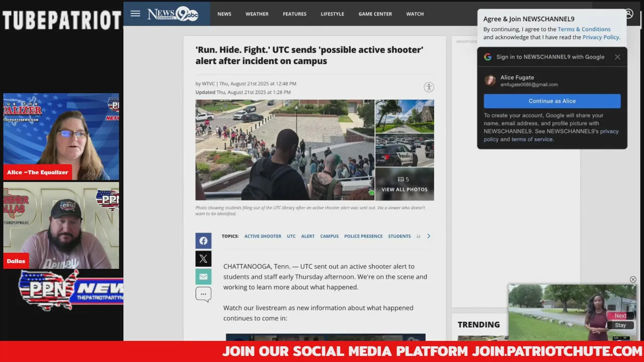Viewport: 644px width, 362px height.
Task: Close the Google sign-in popup
Action: (x=617, y=57)
